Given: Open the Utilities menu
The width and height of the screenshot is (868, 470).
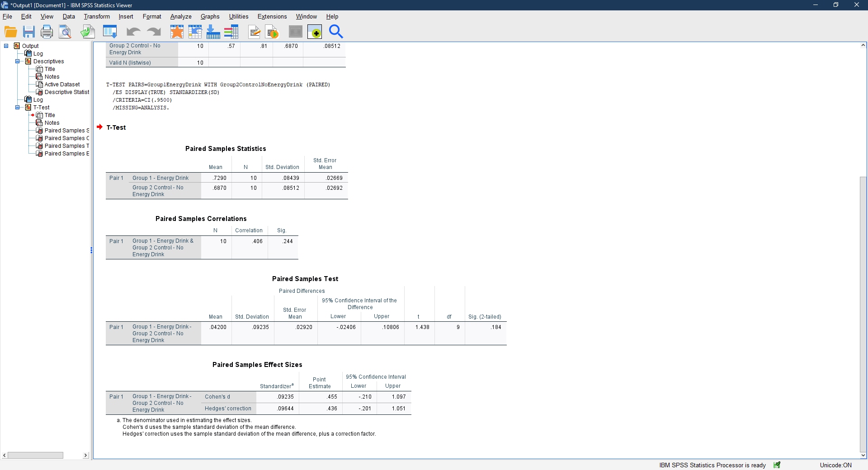Looking at the screenshot, I should point(239,16).
